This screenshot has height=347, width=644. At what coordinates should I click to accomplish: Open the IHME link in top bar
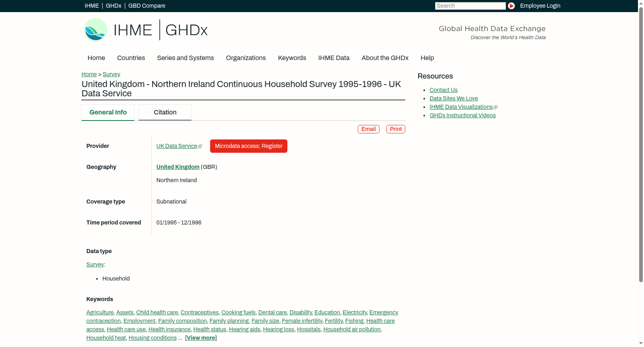pyautogui.click(x=92, y=6)
